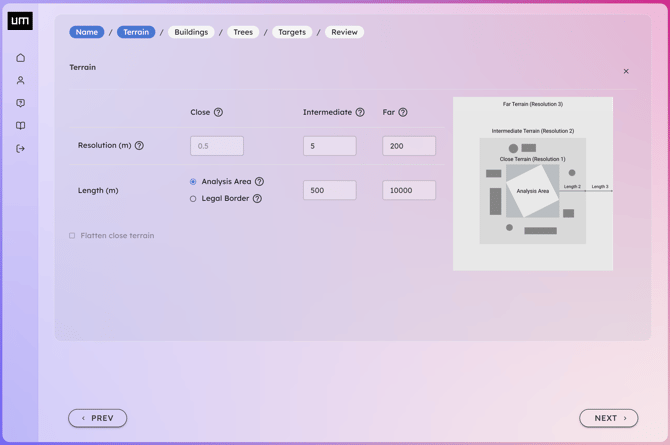Click the NEXT button

(x=608, y=418)
